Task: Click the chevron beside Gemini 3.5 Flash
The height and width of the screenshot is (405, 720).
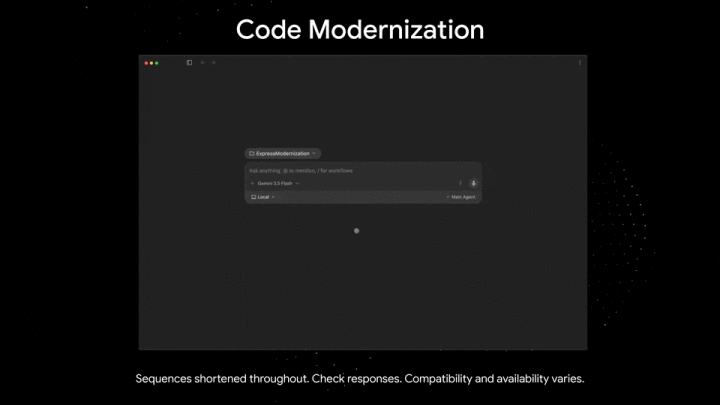Action: click(298, 183)
